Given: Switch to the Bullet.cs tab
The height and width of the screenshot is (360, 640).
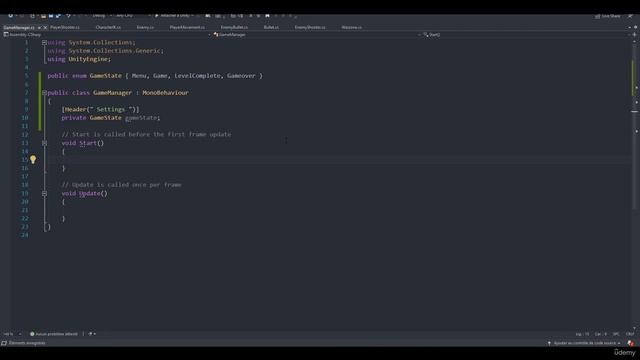Looking at the screenshot, I should tap(271, 27).
